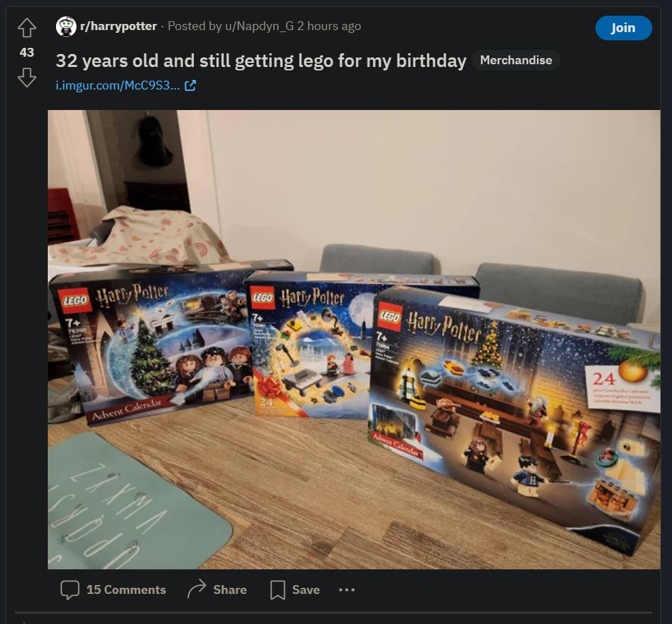Open the i.imgur.com image link

pos(118,85)
